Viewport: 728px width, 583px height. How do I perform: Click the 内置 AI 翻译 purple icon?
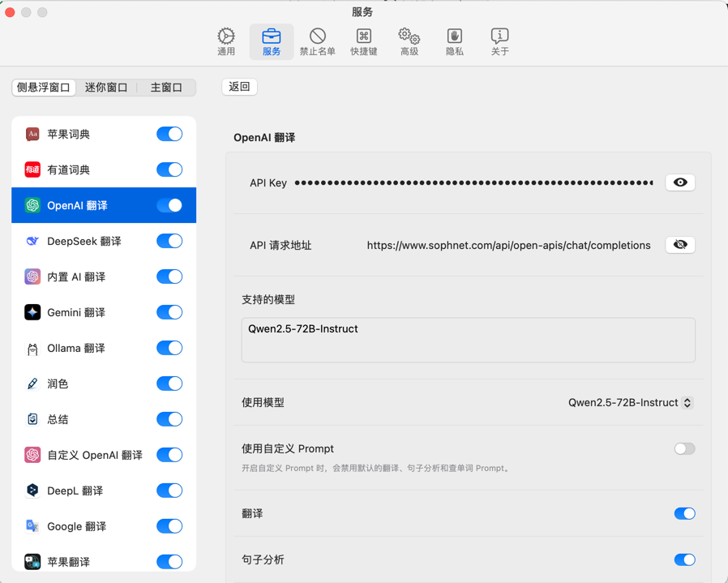coord(32,276)
